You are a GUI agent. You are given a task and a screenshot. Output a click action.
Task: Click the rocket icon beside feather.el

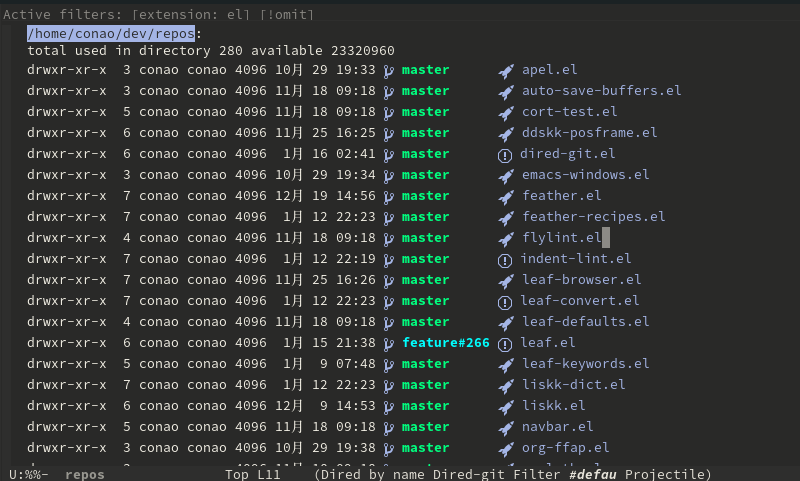[x=506, y=197]
